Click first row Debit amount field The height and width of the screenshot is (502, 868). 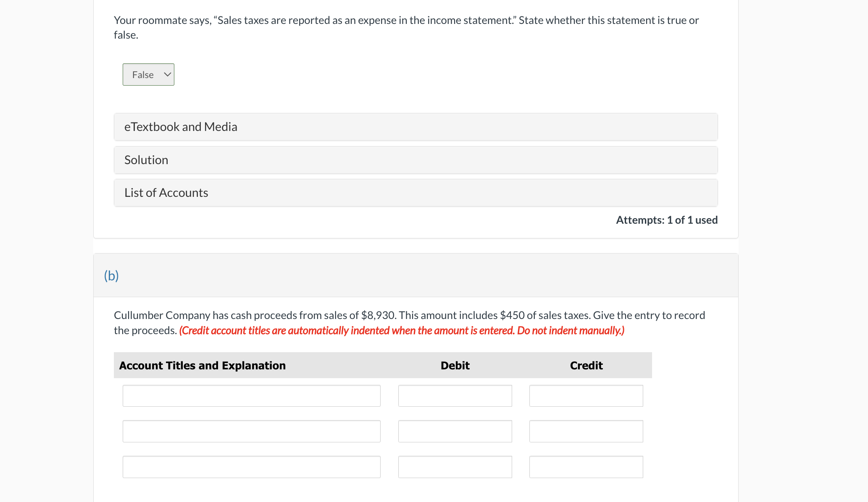[455, 396]
